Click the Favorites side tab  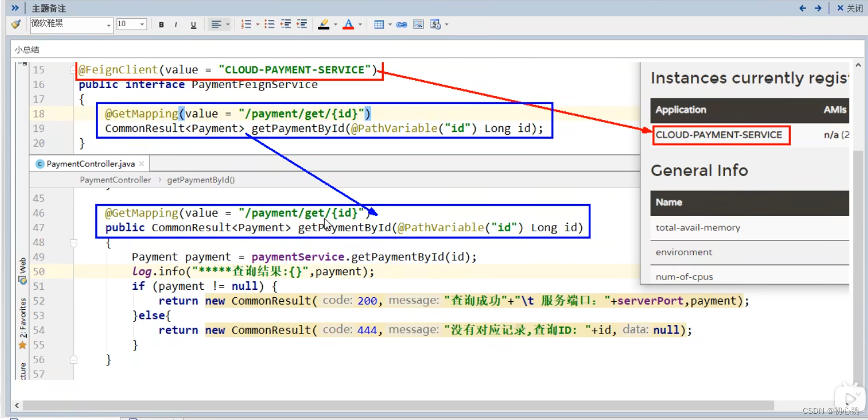click(x=23, y=324)
